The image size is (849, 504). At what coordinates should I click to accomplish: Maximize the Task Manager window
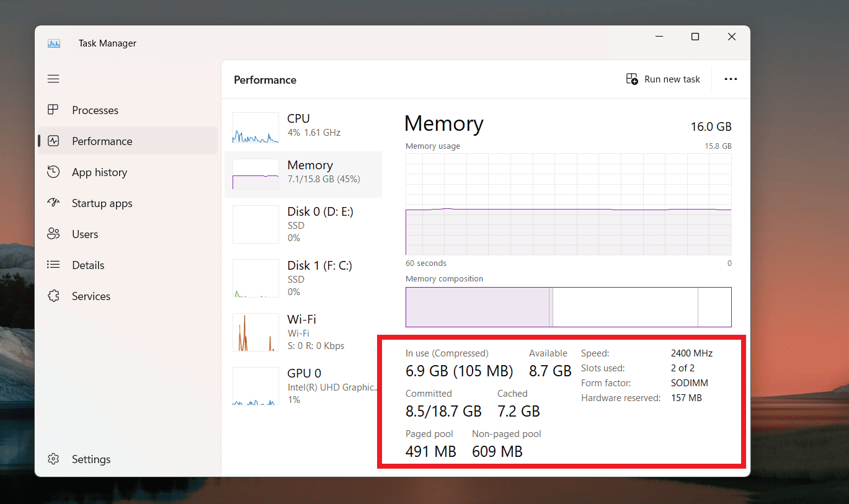point(695,37)
